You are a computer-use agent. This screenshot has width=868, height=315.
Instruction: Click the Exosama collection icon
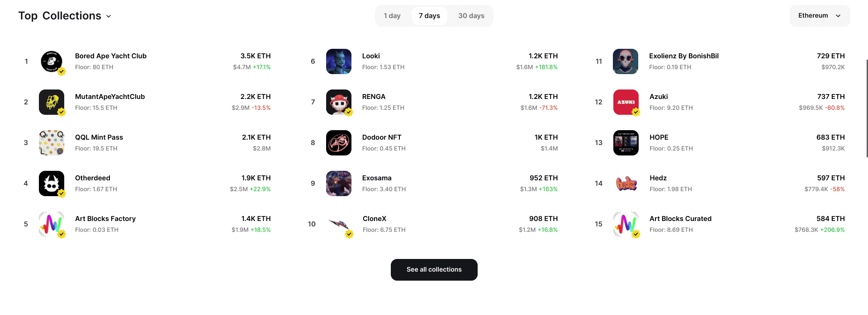pos(338,183)
